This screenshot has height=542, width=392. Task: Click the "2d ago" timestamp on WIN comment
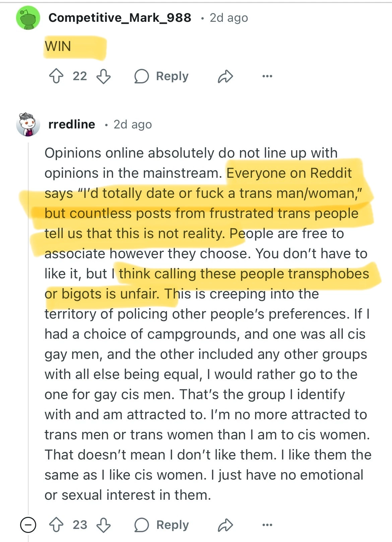pyautogui.click(x=229, y=18)
